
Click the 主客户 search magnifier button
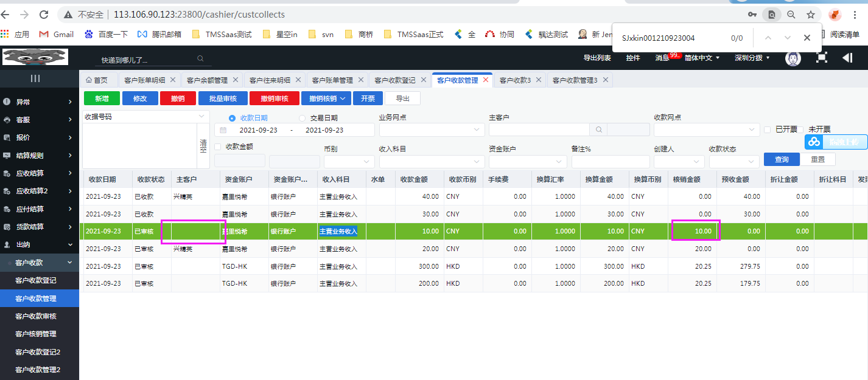(x=598, y=130)
